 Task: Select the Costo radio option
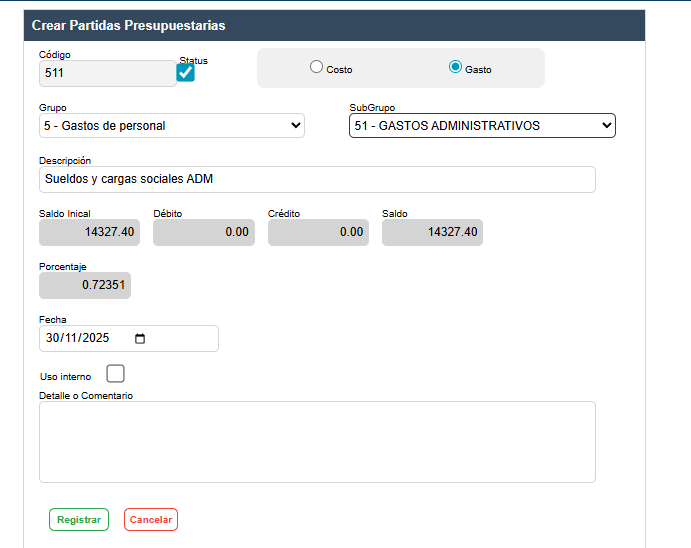pos(317,68)
